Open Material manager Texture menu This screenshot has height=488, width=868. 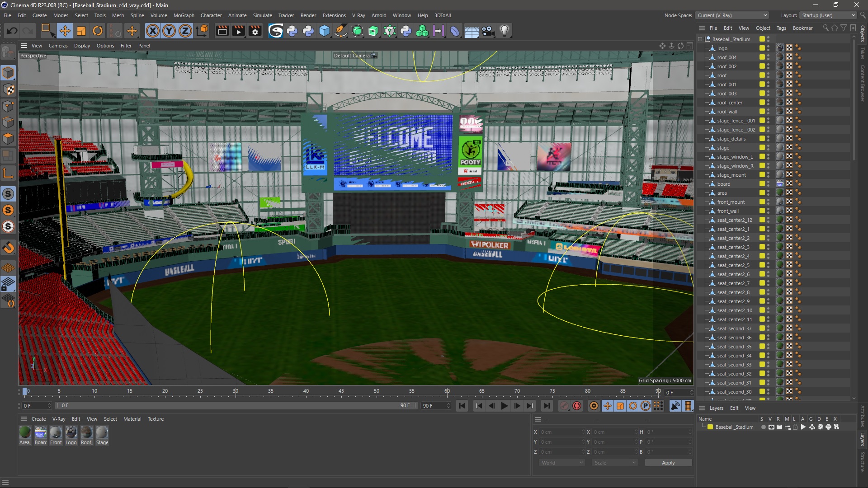[156, 419]
